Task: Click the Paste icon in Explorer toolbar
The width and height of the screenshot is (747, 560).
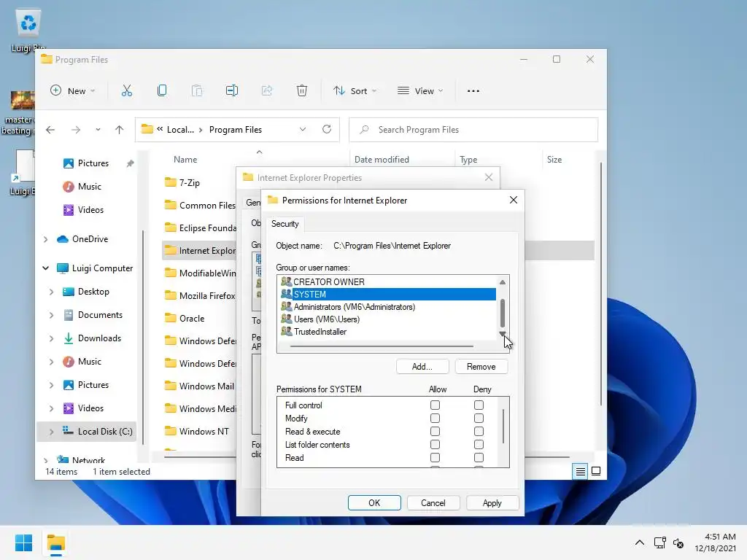Action: [197, 90]
